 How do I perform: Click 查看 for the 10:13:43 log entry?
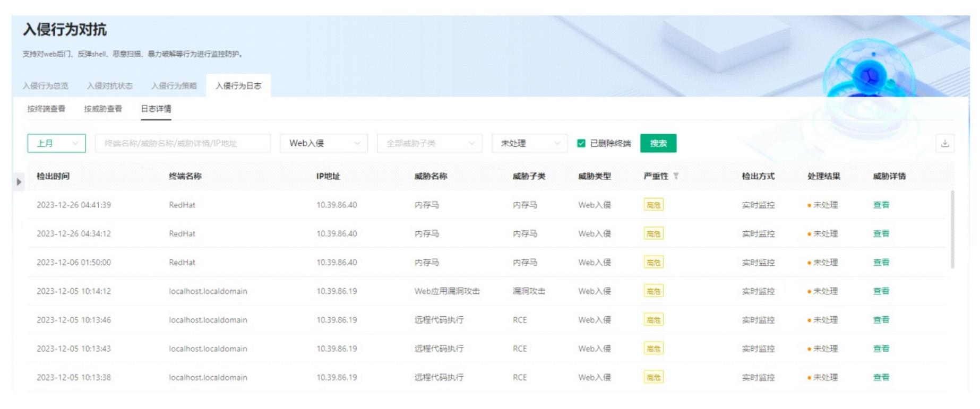click(x=881, y=349)
